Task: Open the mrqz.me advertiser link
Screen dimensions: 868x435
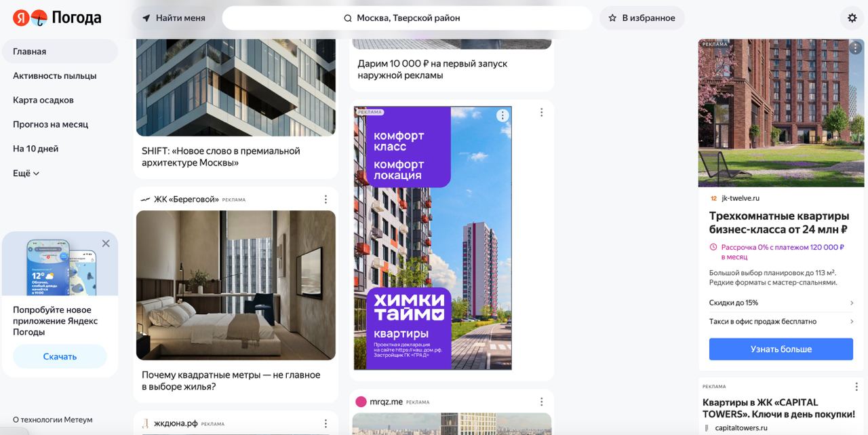Action: pyautogui.click(x=386, y=402)
